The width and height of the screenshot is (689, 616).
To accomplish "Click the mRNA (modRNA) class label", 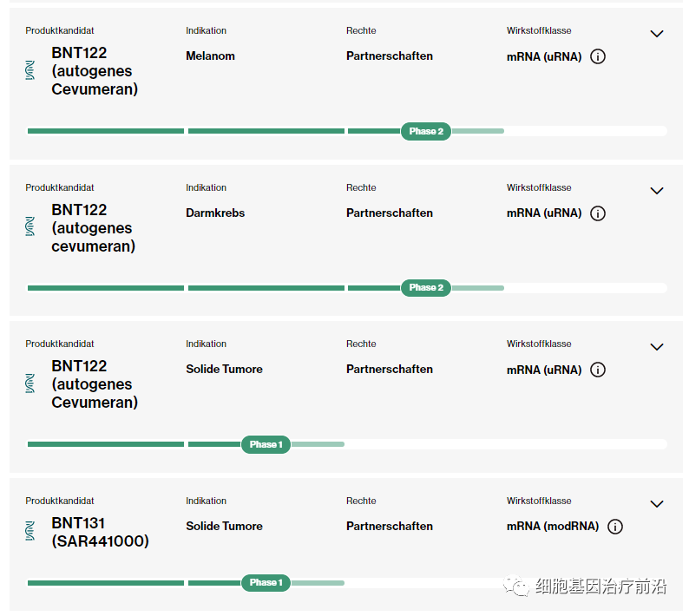I will tap(554, 527).
